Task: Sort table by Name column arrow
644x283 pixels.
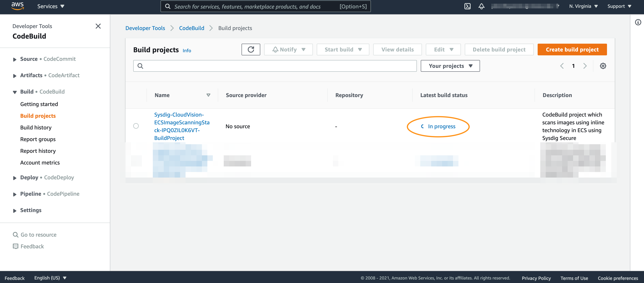Action: coord(208,95)
